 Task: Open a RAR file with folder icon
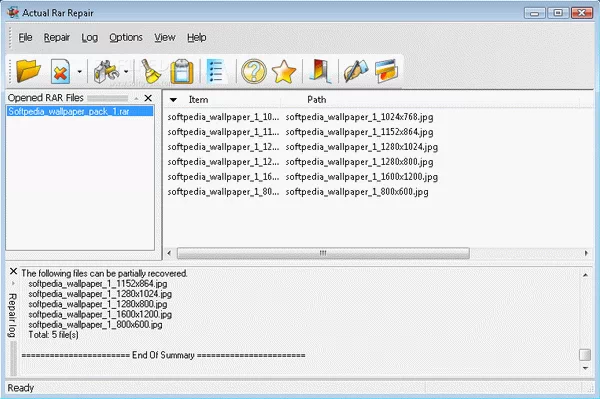(28, 71)
